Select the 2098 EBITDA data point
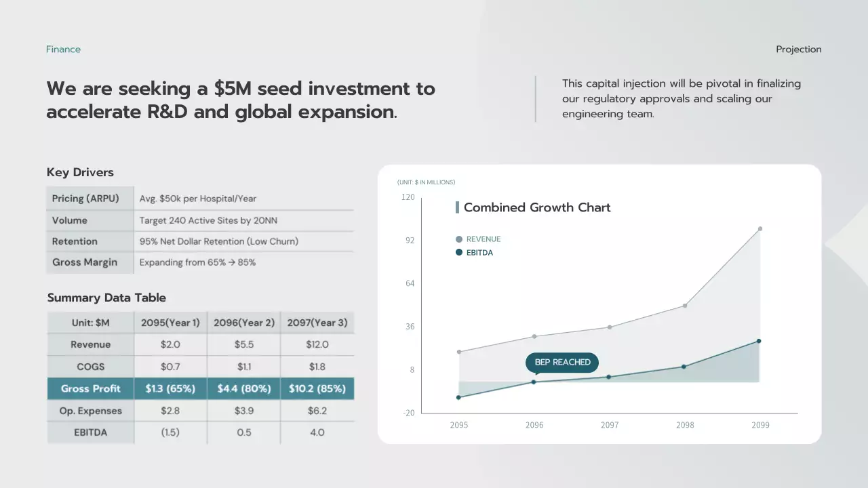 point(684,367)
